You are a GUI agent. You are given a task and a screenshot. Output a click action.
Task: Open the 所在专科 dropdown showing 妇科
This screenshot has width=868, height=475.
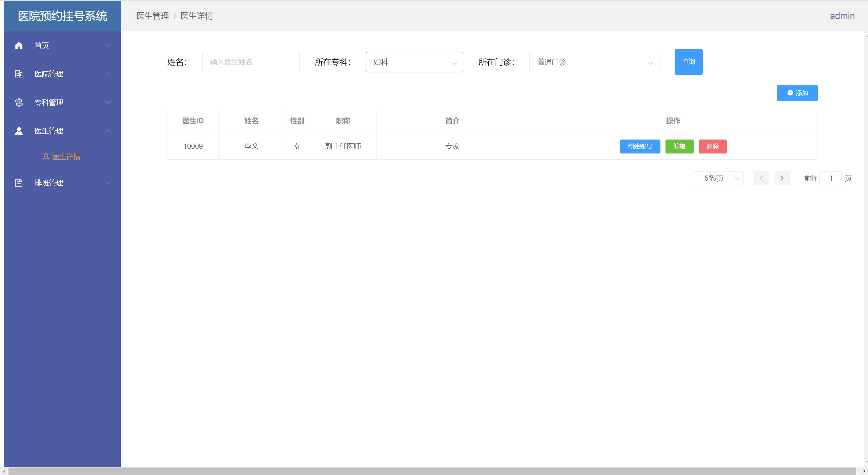point(414,62)
